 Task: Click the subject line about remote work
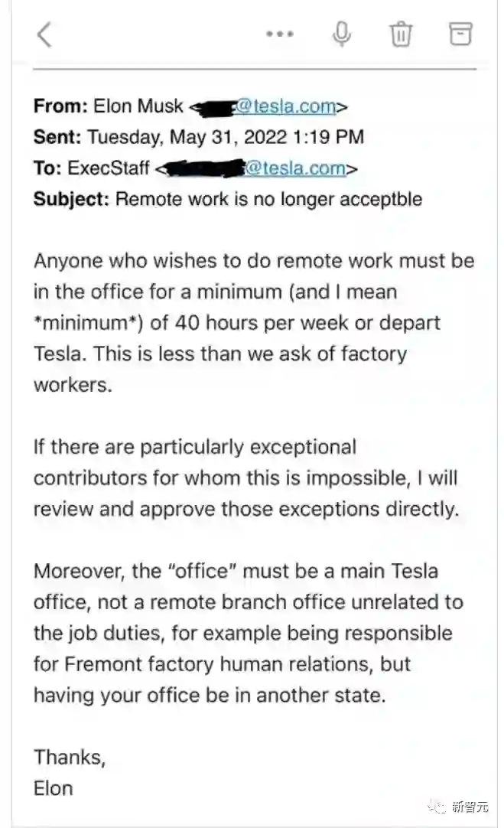point(268,199)
